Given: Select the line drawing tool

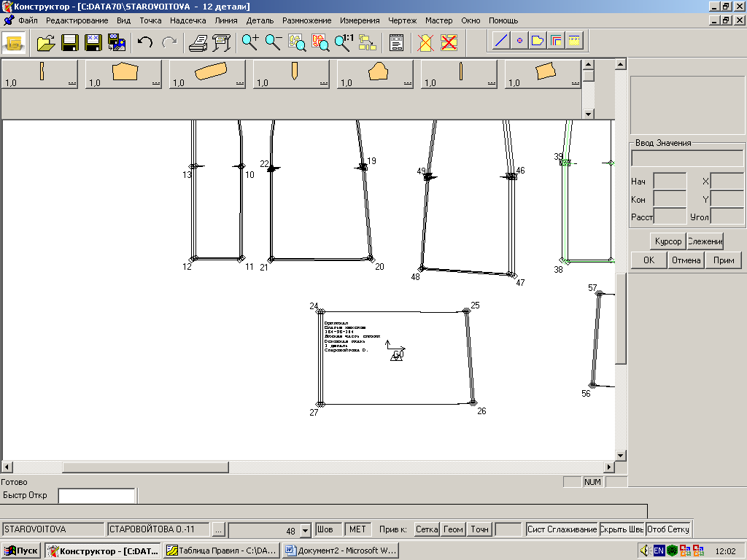Looking at the screenshot, I should 501,41.
